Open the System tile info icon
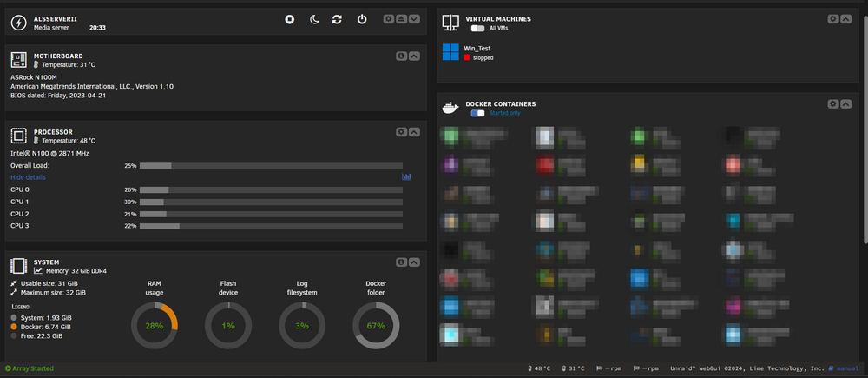Screen dimensions: 868x378 point(401,262)
